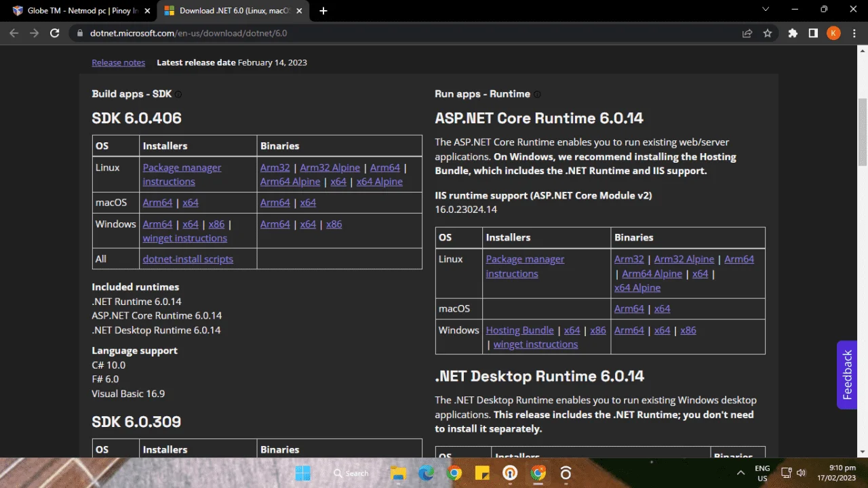Screen dimensions: 868x488
Task: Click the SDK 6.0.309 heading
Action: pyautogui.click(x=136, y=422)
